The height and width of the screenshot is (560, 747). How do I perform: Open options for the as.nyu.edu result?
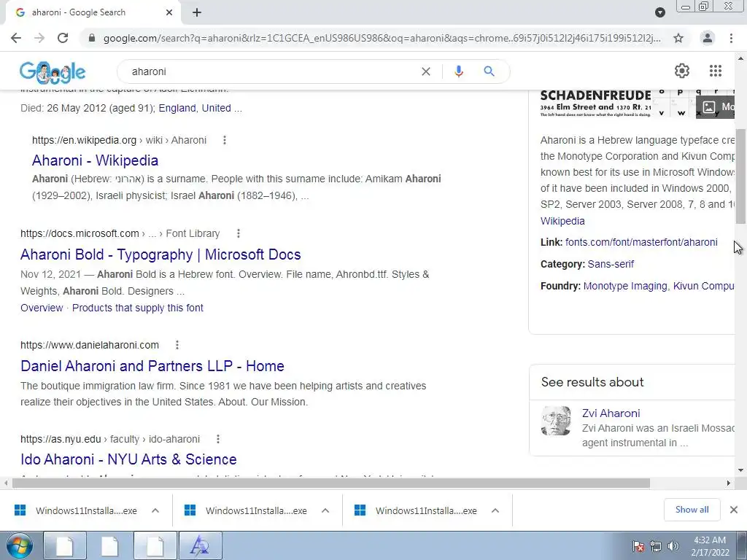pos(217,439)
